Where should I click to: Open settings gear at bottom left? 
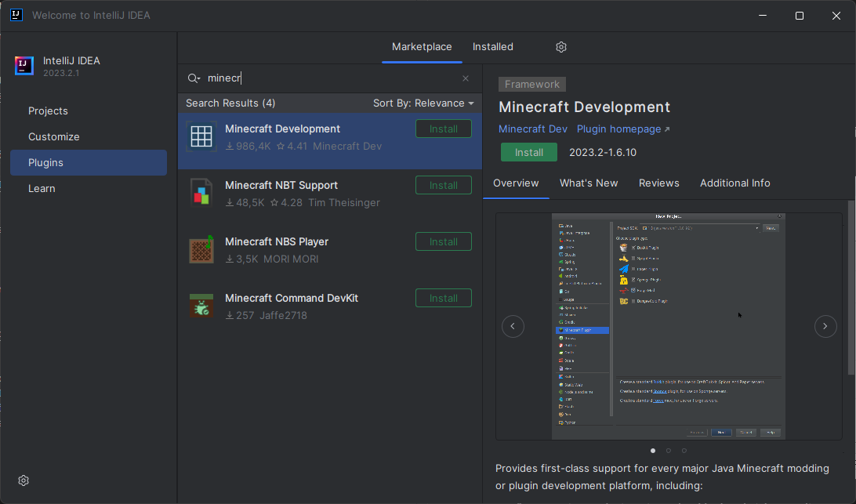[24, 480]
